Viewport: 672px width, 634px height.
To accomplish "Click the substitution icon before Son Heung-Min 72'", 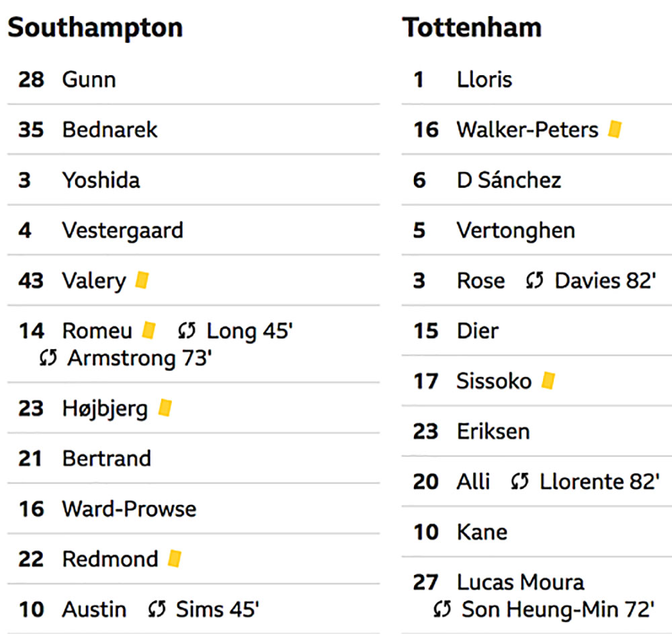I will point(442,609).
